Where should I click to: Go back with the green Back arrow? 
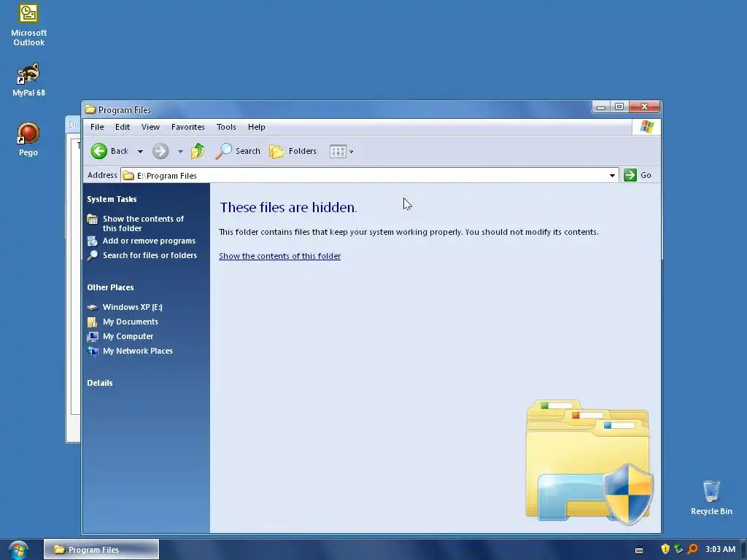click(x=99, y=151)
